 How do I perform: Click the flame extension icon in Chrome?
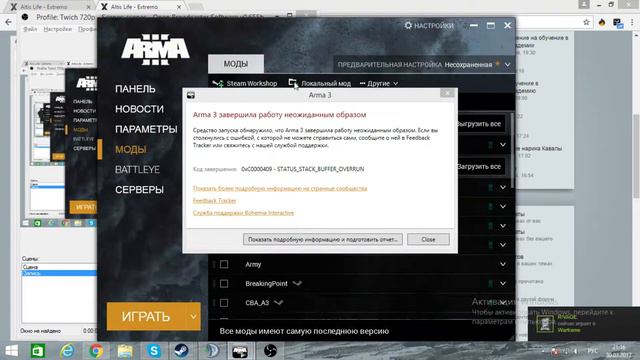pyautogui.click(x=602, y=22)
